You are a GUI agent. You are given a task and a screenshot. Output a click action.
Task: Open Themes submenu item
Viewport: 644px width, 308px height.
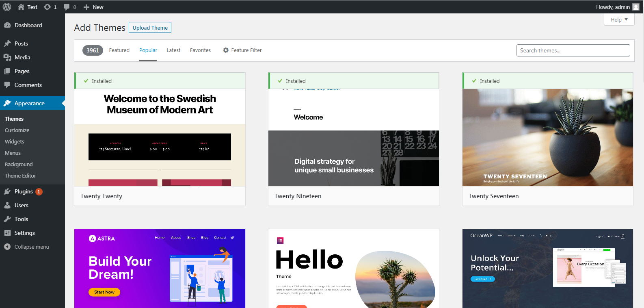pyautogui.click(x=14, y=119)
